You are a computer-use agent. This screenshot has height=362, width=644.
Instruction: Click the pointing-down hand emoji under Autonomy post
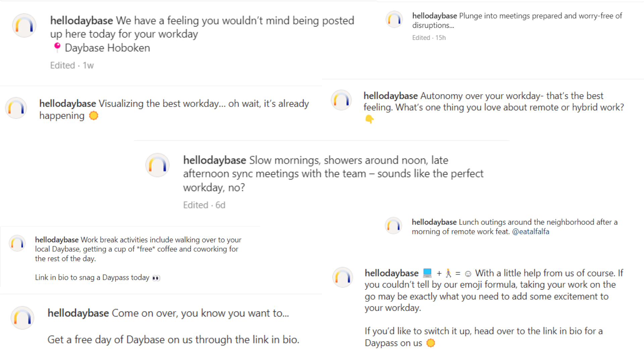click(x=369, y=119)
